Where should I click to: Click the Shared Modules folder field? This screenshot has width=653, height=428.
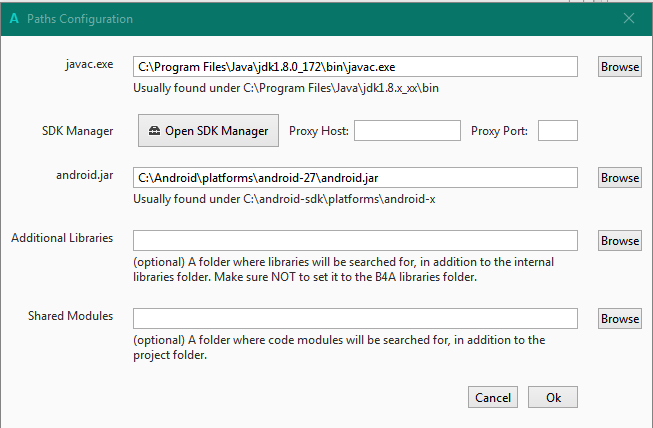click(x=355, y=318)
